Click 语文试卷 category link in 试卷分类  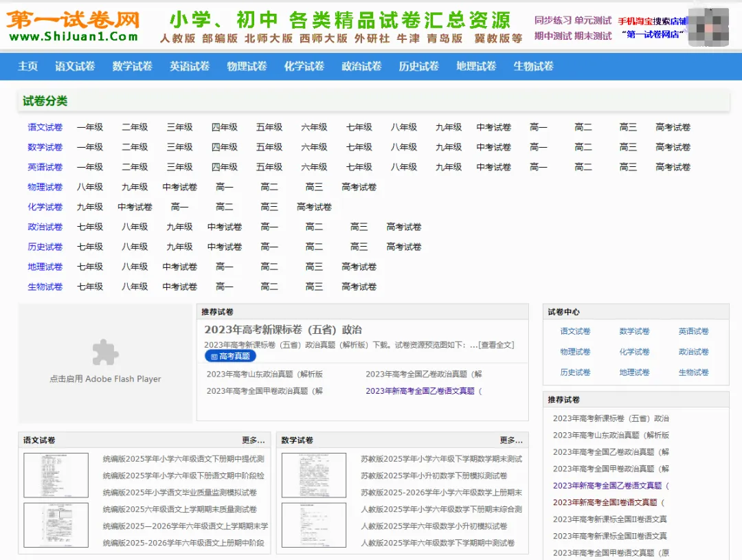click(45, 127)
